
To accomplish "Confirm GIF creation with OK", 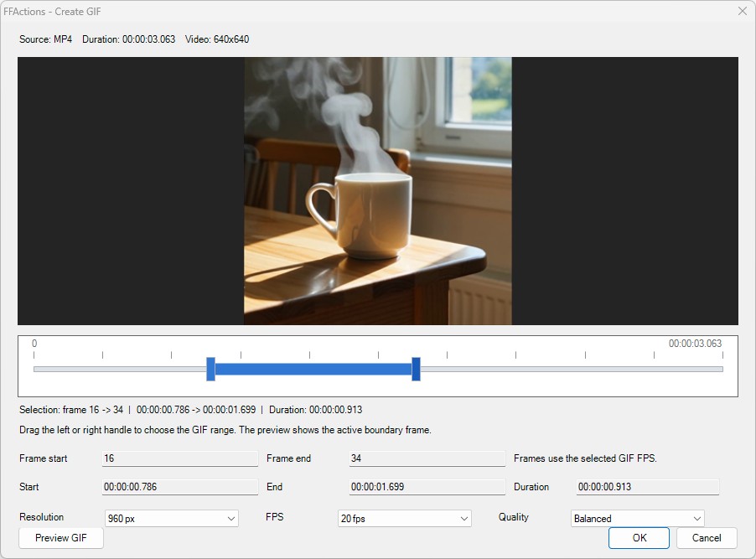I will point(639,538).
